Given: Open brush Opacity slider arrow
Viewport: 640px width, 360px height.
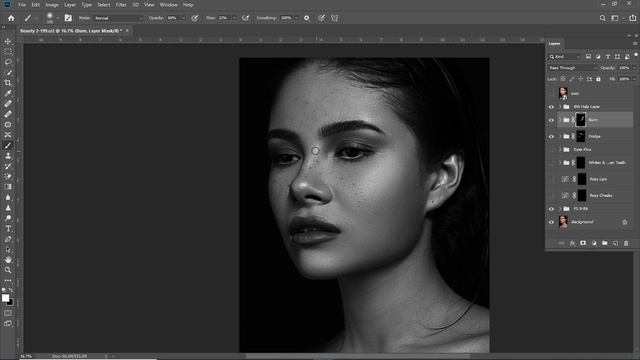Looking at the screenshot, I should tap(183, 18).
